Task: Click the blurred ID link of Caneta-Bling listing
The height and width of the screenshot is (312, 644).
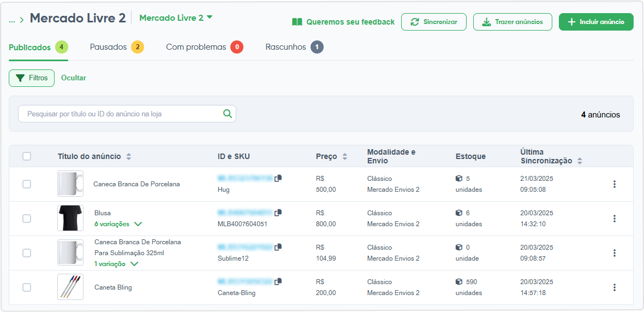Action: pos(245,281)
